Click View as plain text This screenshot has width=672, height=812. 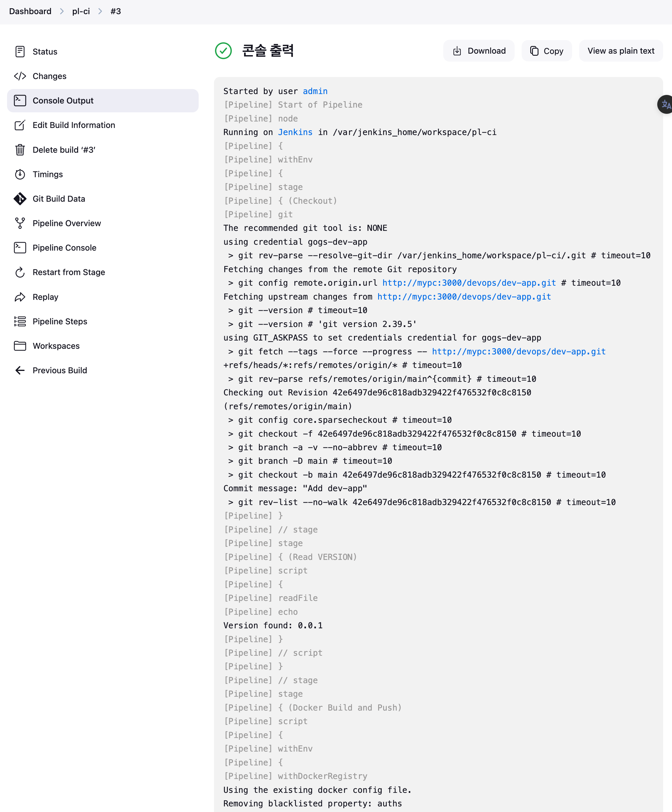[621, 51]
